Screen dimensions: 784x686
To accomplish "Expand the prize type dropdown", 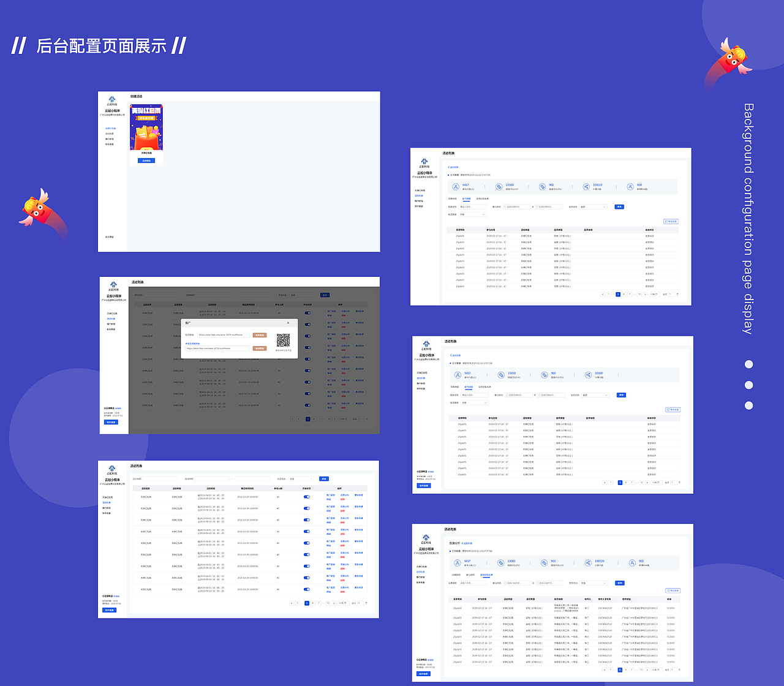I will click(x=473, y=216).
